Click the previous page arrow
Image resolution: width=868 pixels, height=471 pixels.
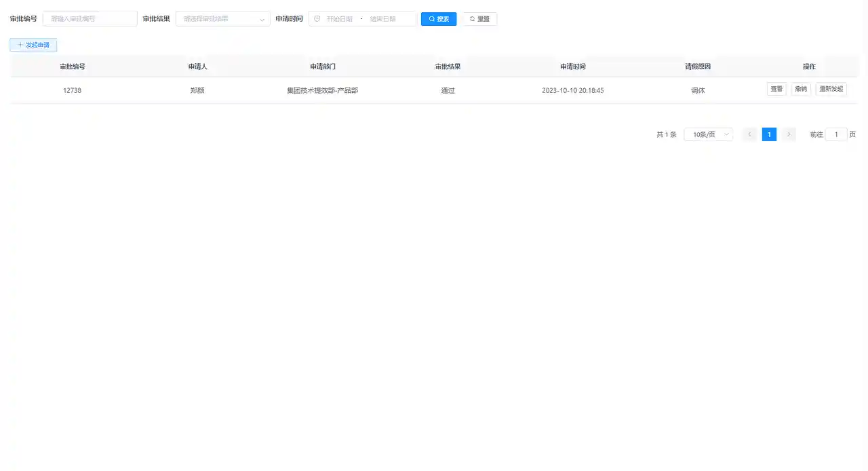tap(749, 134)
